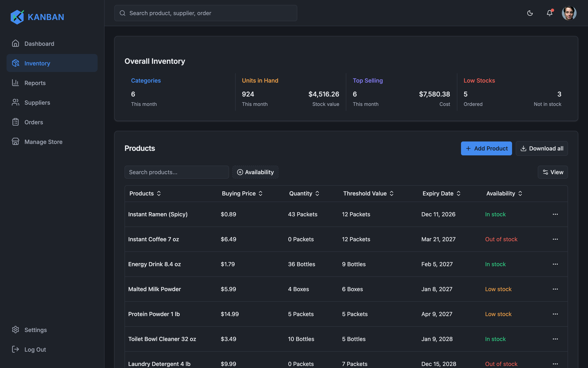Sort by Buying Price column

click(242, 193)
